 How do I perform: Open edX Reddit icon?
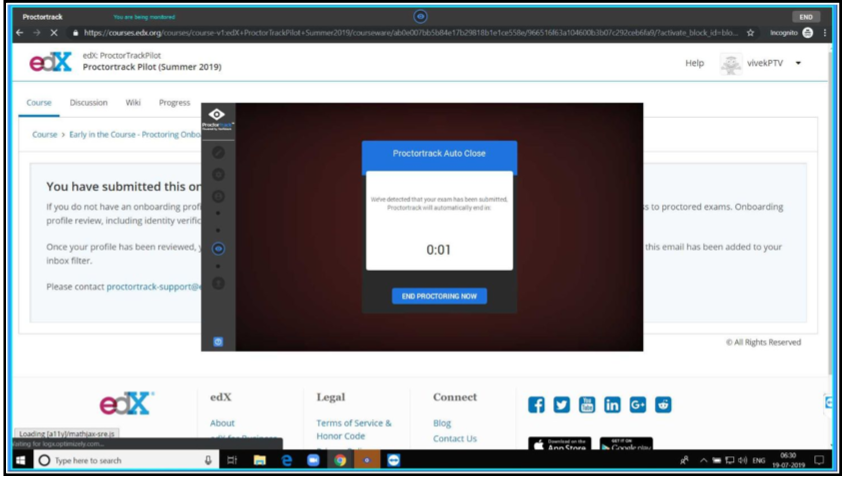point(663,405)
